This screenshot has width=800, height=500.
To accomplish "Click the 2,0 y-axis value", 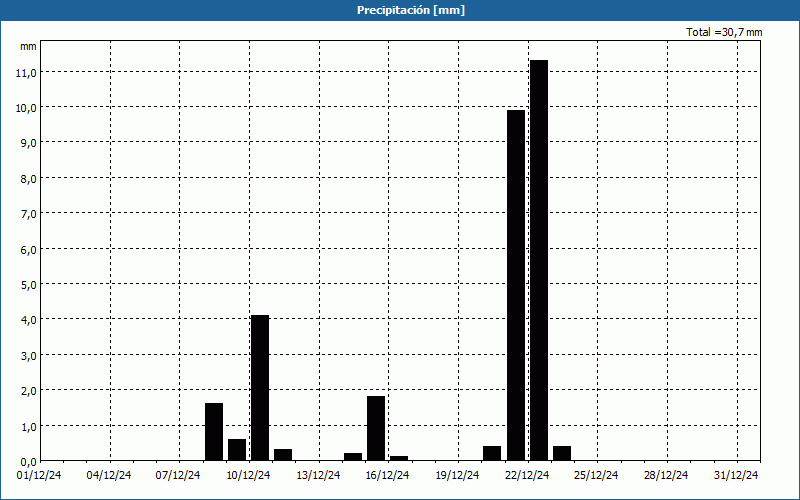I will [x=29, y=391].
